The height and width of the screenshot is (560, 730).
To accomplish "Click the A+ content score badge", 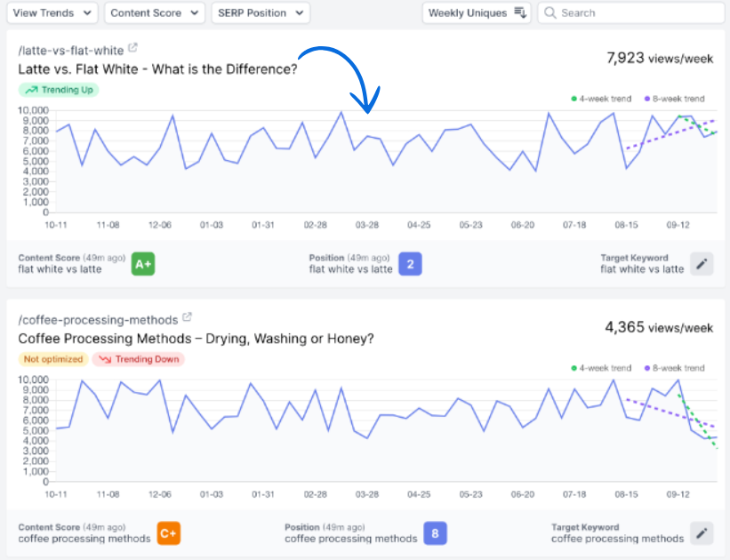I will [143, 264].
